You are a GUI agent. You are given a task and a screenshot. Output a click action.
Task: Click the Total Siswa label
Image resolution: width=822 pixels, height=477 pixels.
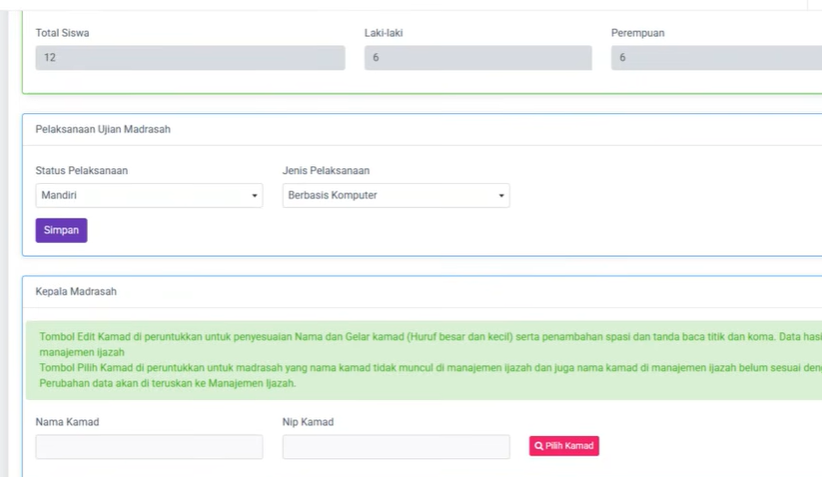coord(62,33)
